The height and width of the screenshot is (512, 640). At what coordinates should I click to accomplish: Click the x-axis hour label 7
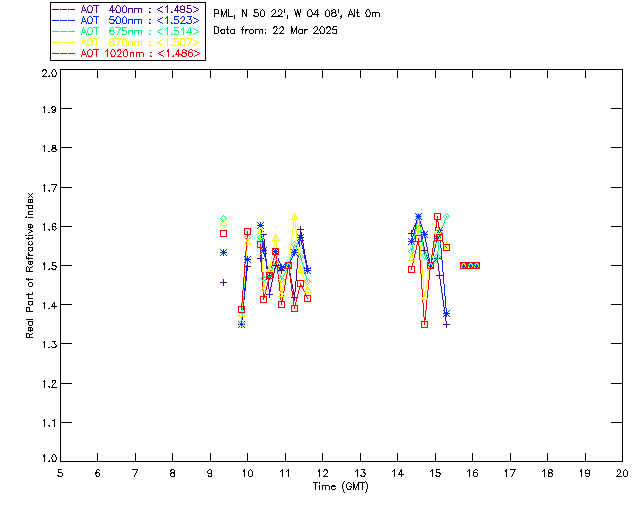tap(135, 473)
